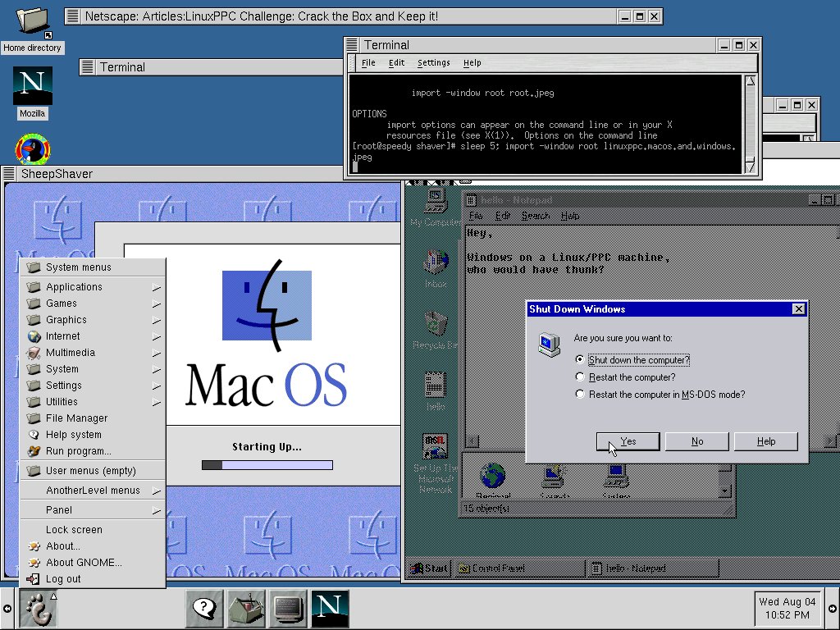Click Help button in Shut Down dialog
Viewport: 840px width, 630px height.
766,441
